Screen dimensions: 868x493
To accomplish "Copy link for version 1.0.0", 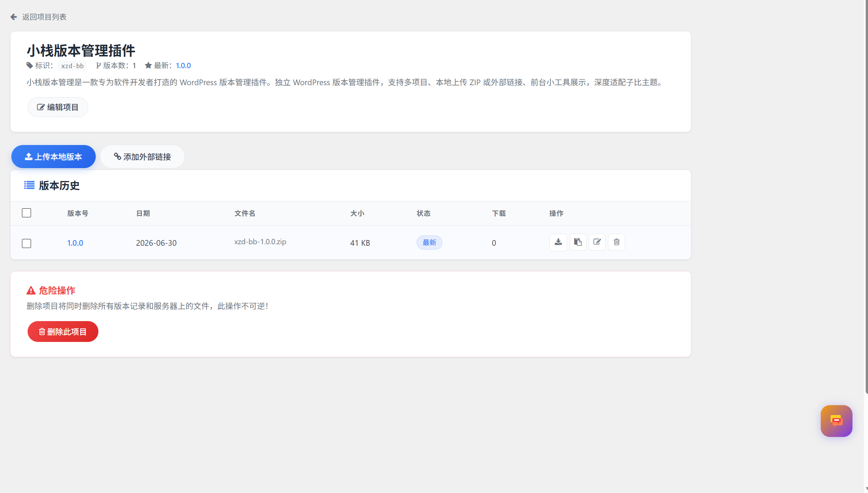I will [x=578, y=242].
